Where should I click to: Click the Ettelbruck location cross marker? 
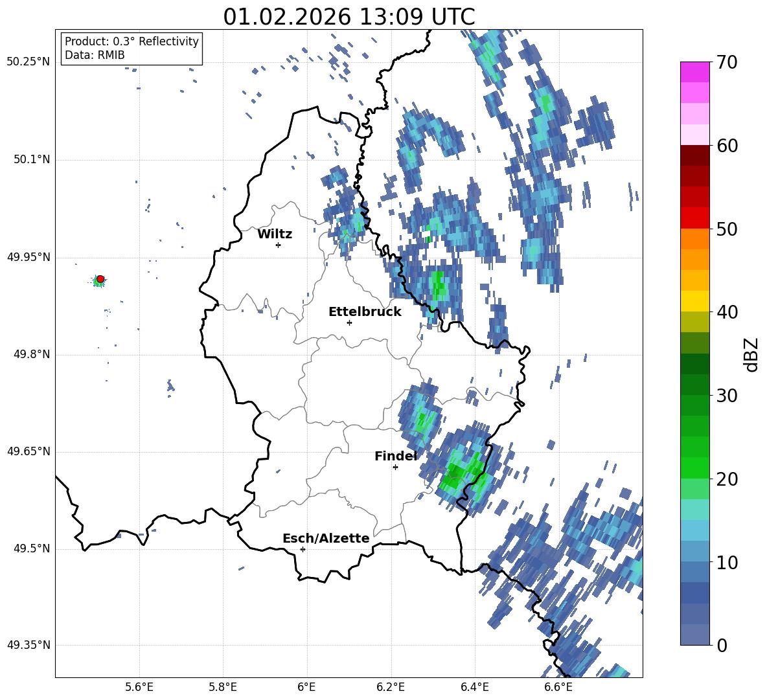349,322
